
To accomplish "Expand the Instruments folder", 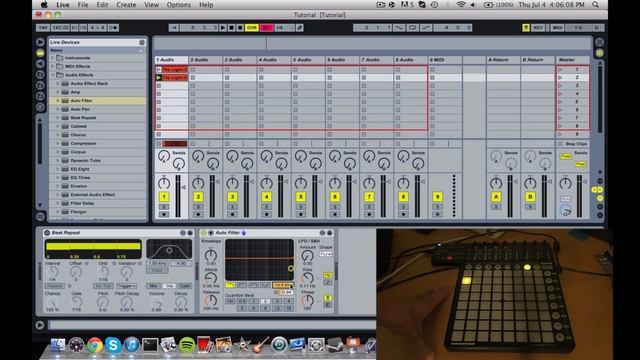I will 53,58.
